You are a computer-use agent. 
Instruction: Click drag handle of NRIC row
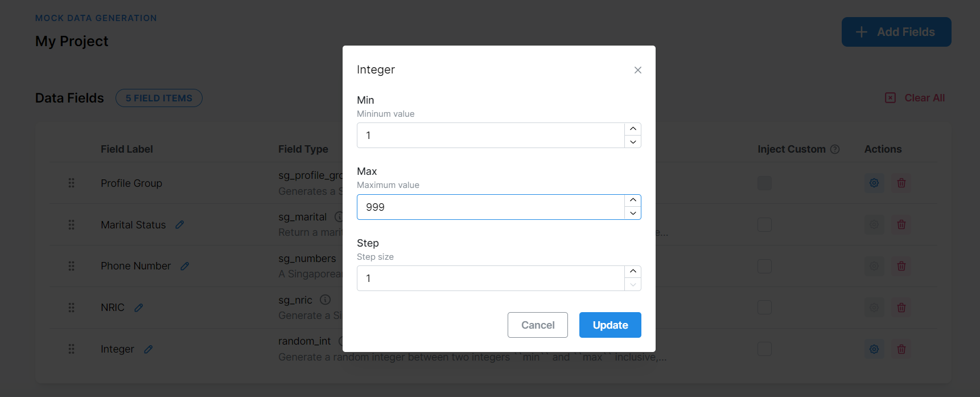[72, 308]
